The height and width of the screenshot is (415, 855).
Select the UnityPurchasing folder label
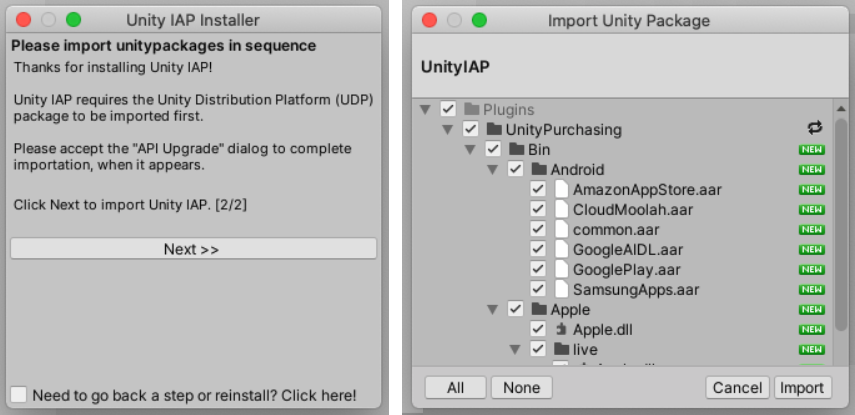(x=563, y=130)
